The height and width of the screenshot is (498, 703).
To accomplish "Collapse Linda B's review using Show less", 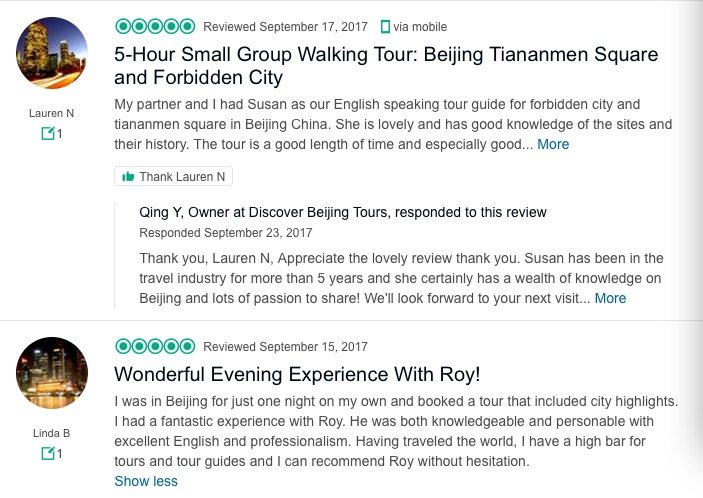I will point(146,481).
